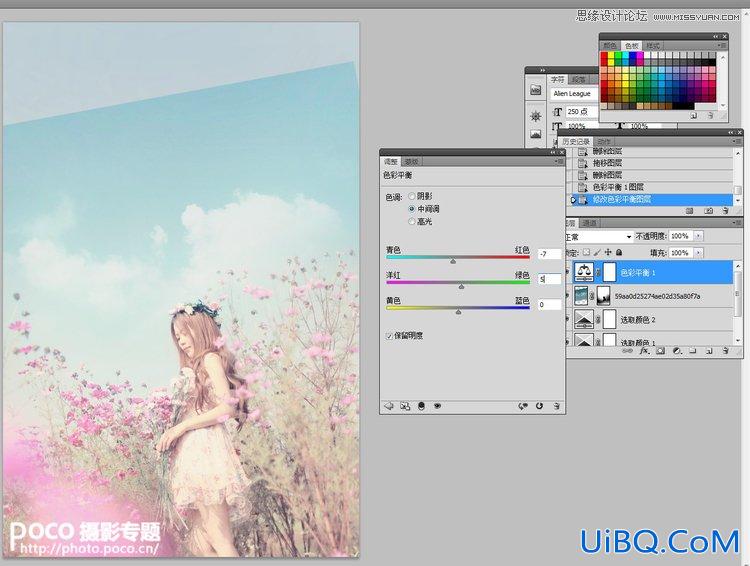Pick the bright blue swatch in the swatches top row
The height and width of the screenshot is (566, 750).
pyautogui.click(x=632, y=55)
